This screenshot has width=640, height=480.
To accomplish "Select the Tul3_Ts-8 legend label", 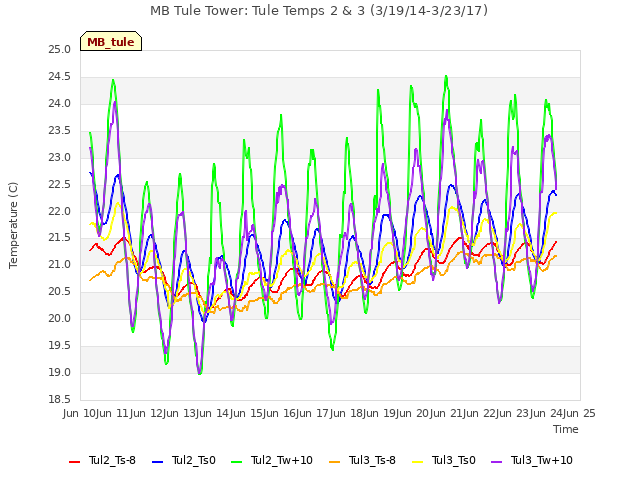I will coord(372,460).
